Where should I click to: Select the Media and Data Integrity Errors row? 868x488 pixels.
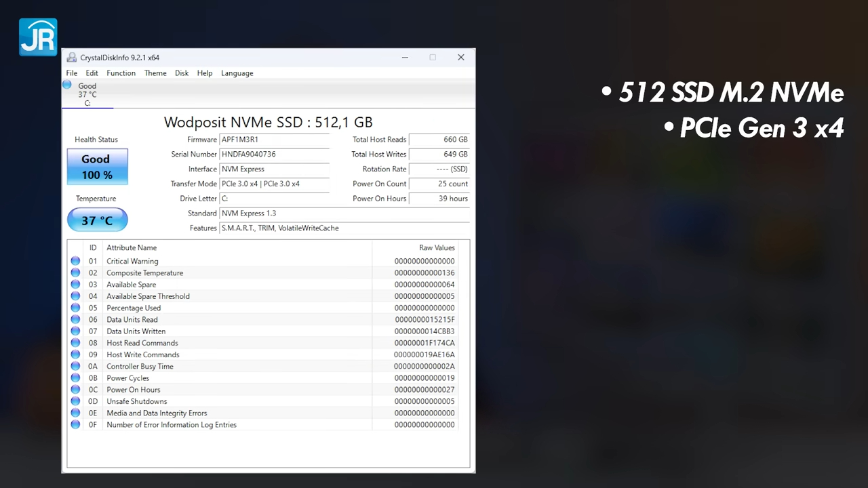[157, 413]
